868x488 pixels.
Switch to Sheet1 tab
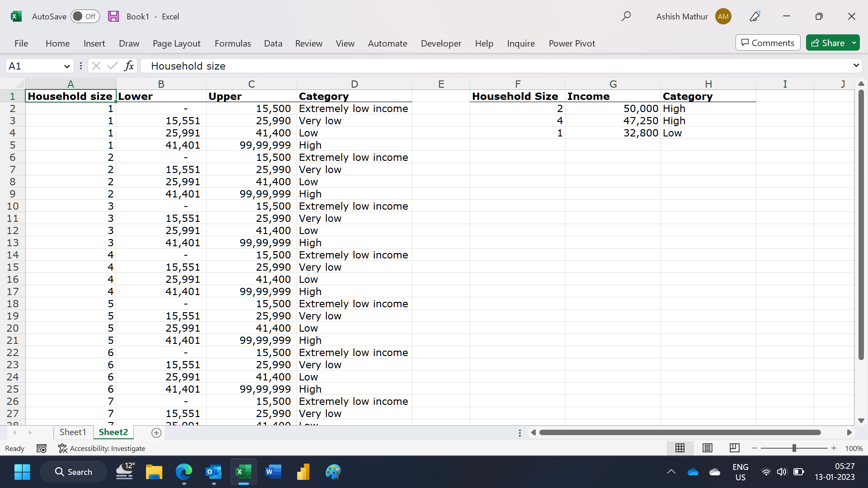click(x=72, y=432)
